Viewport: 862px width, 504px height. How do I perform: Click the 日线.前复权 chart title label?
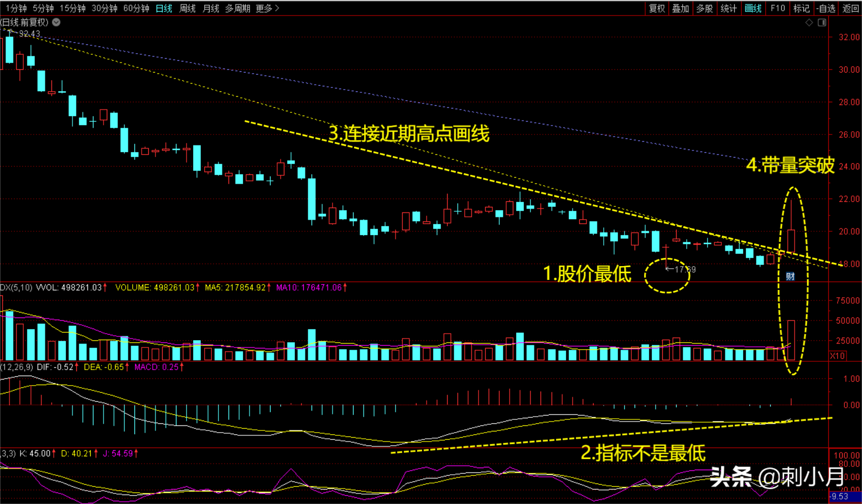click(24, 23)
